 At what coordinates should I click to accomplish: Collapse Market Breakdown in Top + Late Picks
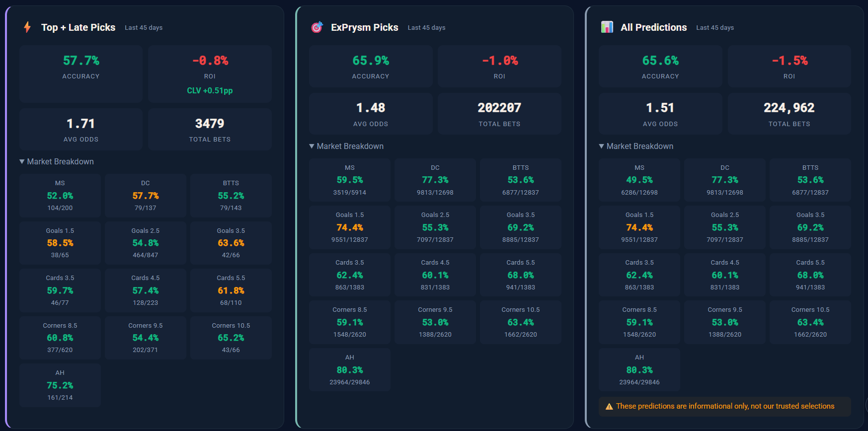coord(56,162)
